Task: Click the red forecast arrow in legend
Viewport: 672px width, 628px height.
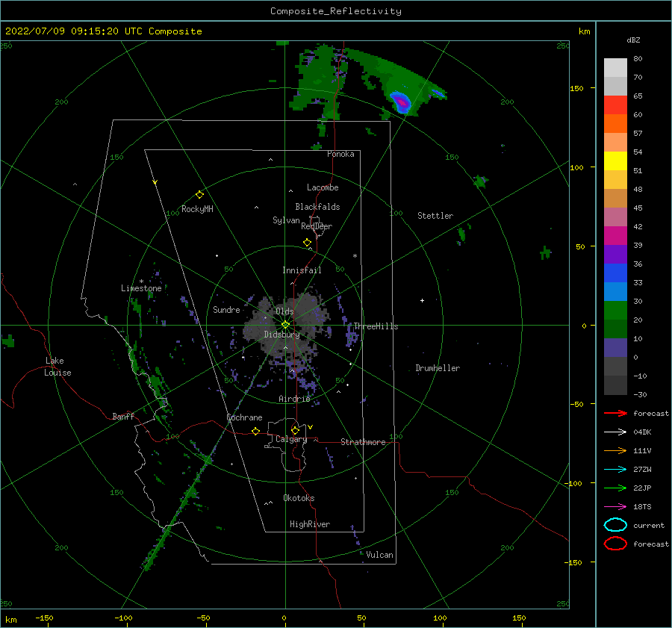Action: [615, 413]
